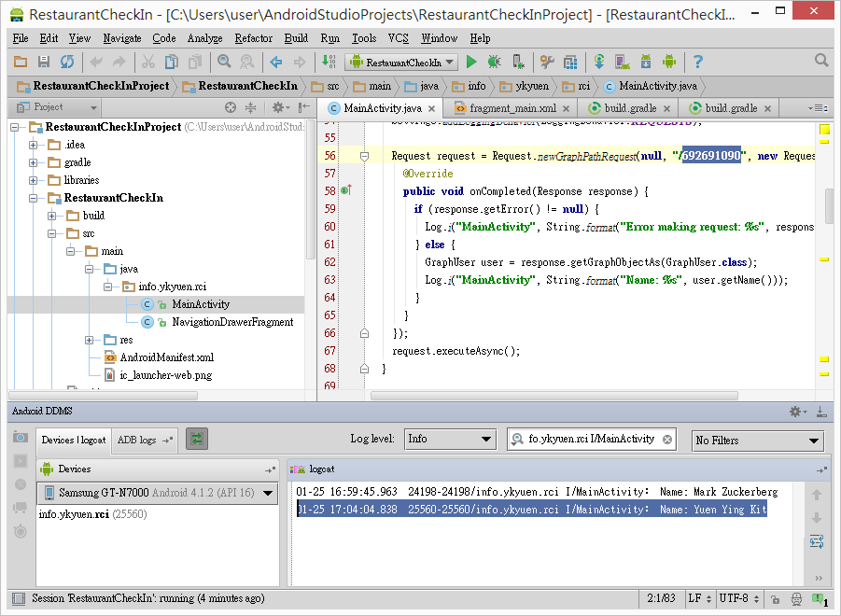Click the Save All floppy disk icon
Screen dimensions: 841x616
coord(43,62)
